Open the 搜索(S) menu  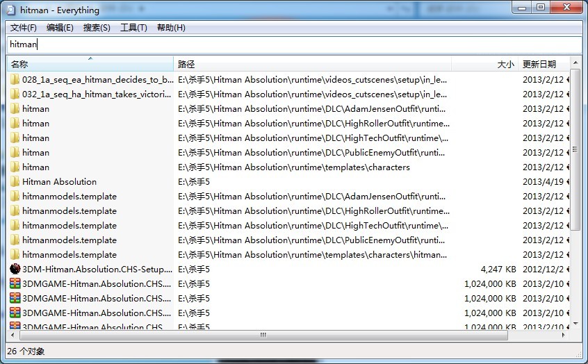pos(97,28)
